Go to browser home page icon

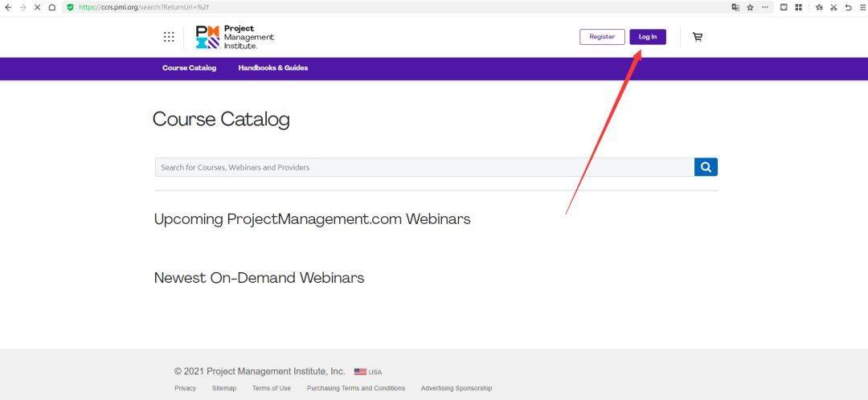52,7
